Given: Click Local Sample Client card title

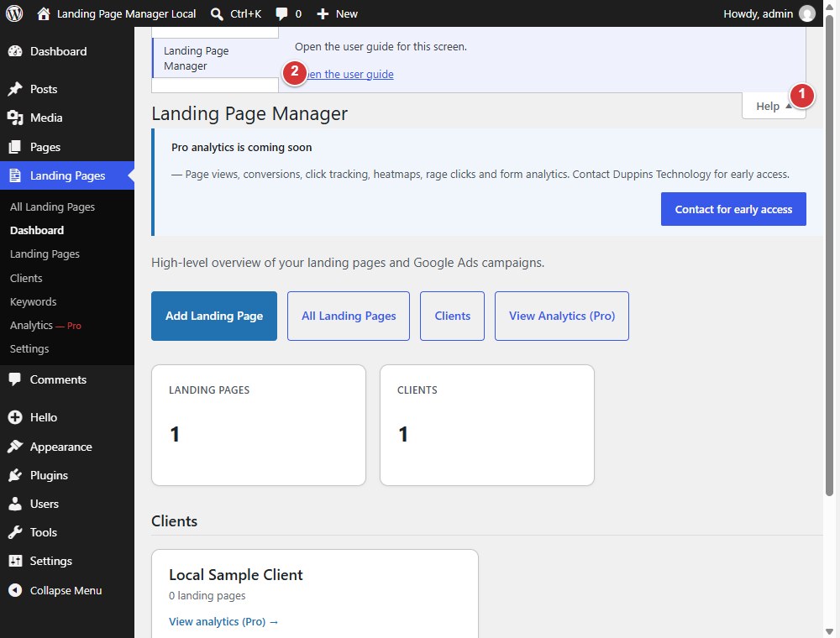Looking at the screenshot, I should 236,575.
